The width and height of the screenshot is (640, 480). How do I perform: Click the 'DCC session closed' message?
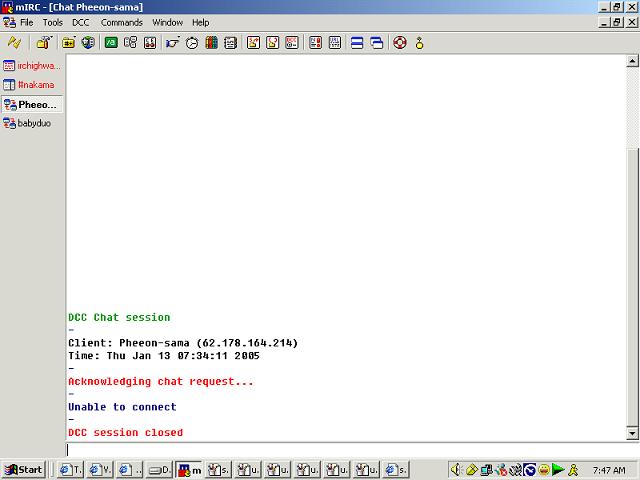tap(126, 432)
